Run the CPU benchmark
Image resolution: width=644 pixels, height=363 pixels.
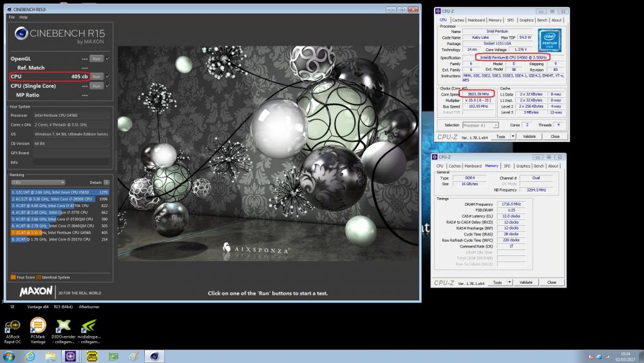click(96, 77)
